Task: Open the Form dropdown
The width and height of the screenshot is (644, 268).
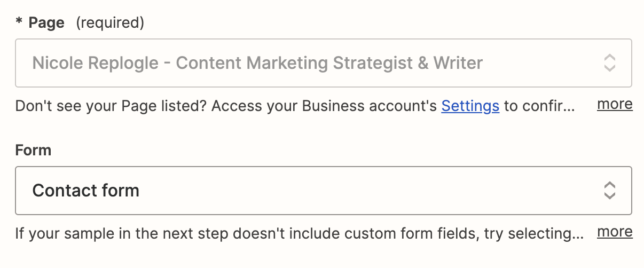Action: (x=323, y=191)
